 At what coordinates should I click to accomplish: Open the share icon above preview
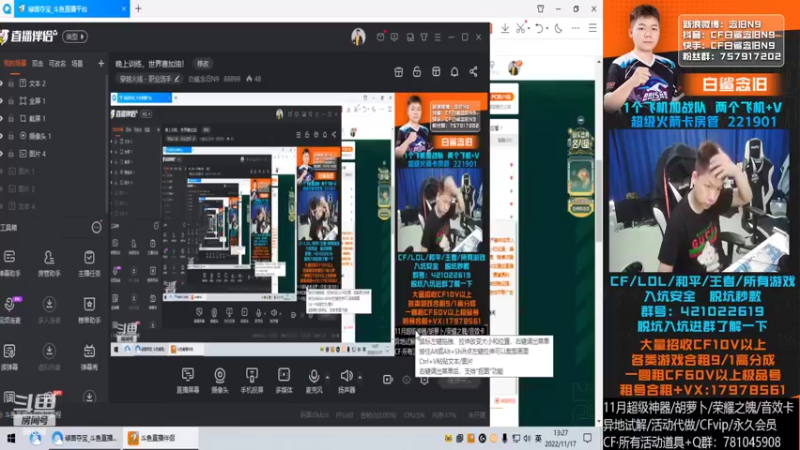(473, 72)
